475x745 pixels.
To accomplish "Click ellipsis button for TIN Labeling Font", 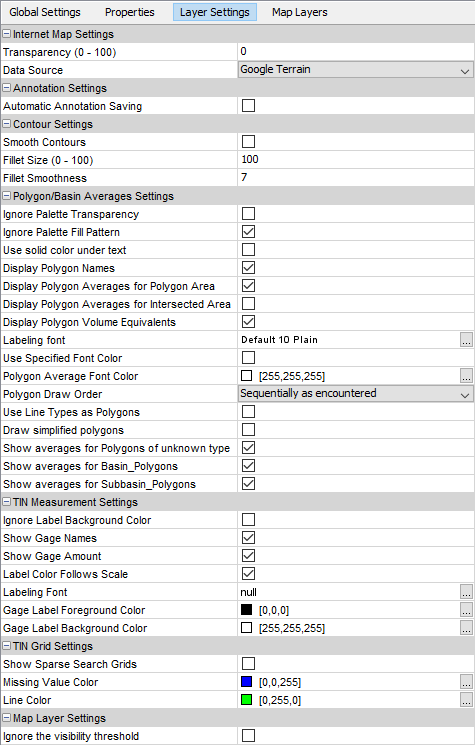I will 466,592.
